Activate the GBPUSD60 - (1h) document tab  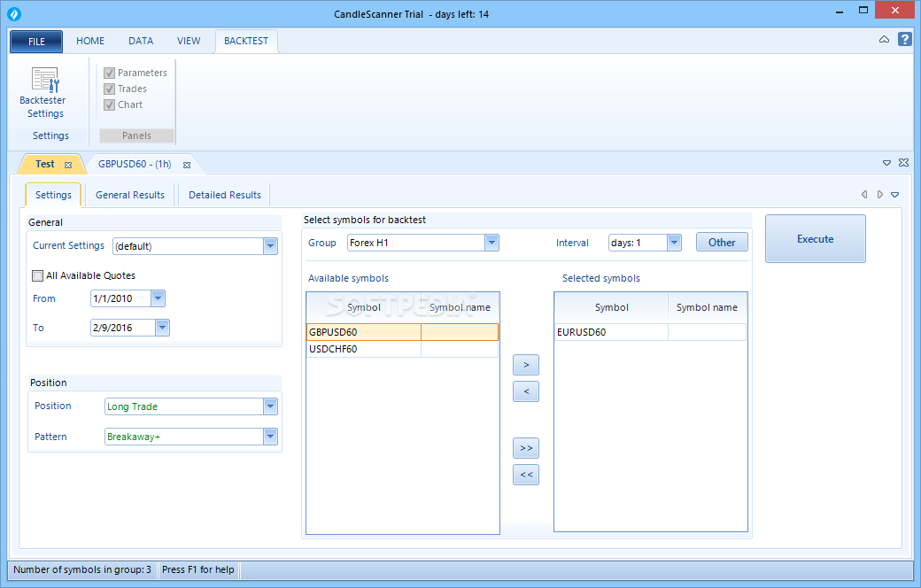(135, 164)
